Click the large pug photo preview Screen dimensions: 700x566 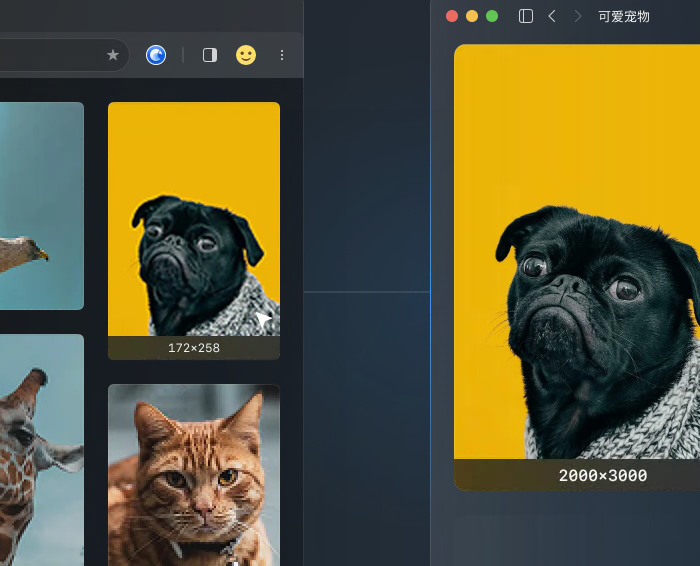[577, 251]
